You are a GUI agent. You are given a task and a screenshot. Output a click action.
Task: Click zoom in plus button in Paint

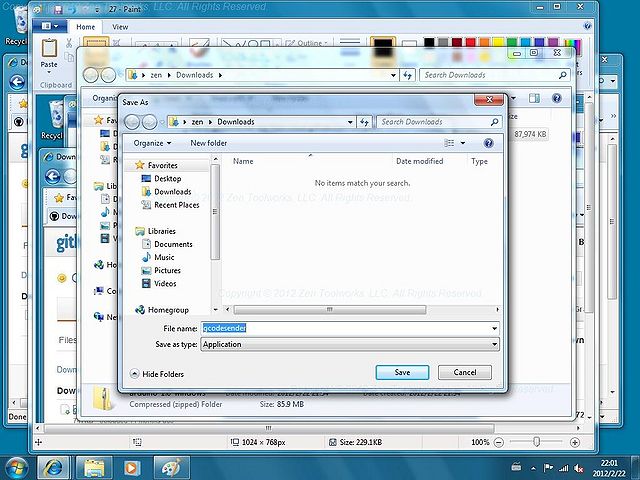click(x=575, y=442)
